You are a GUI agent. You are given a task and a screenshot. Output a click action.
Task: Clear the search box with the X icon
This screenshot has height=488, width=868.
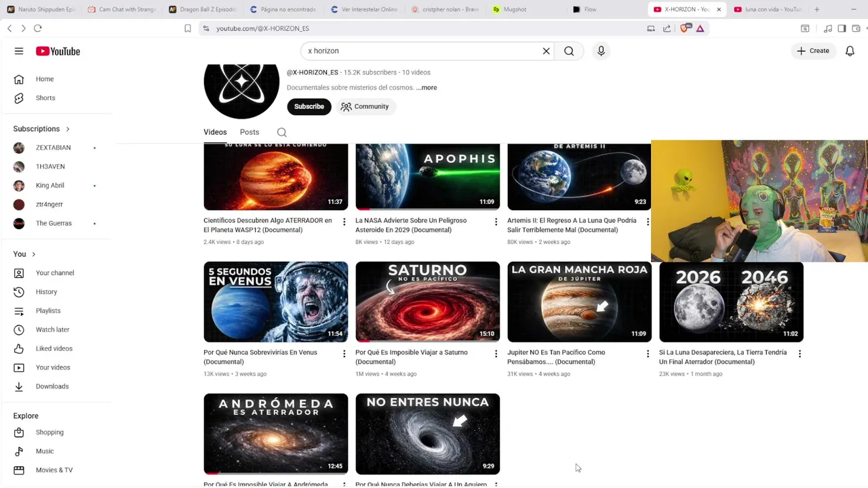click(546, 51)
